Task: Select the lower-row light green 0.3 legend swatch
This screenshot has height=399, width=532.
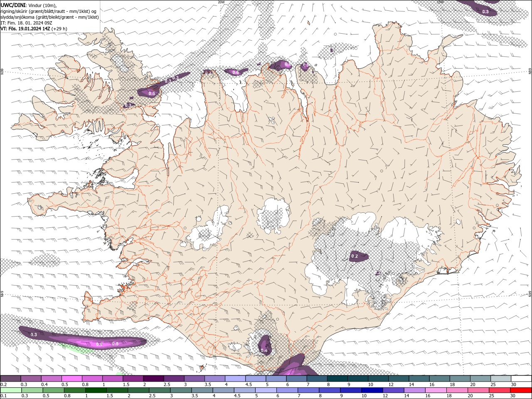Action: 32,390
